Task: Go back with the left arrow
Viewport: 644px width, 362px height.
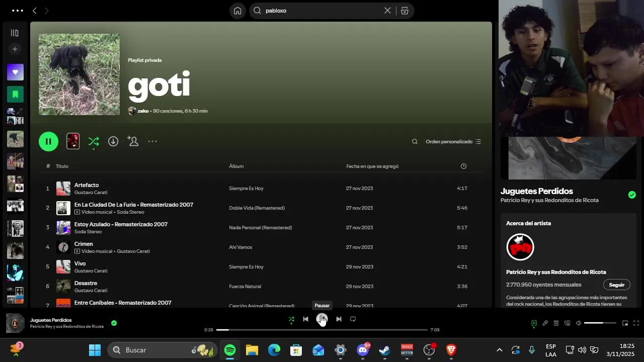Action: [34, 11]
